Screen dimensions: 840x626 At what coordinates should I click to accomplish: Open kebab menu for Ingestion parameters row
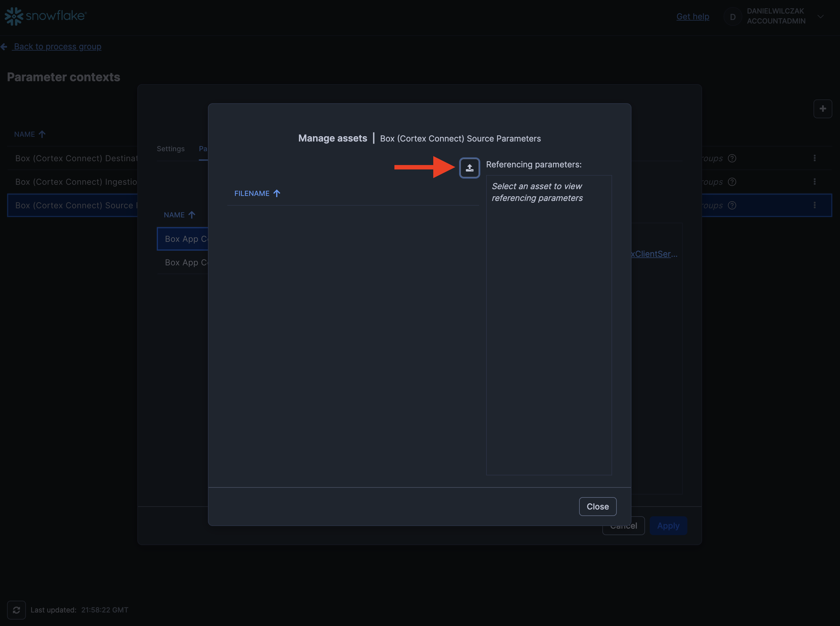[814, 182]
